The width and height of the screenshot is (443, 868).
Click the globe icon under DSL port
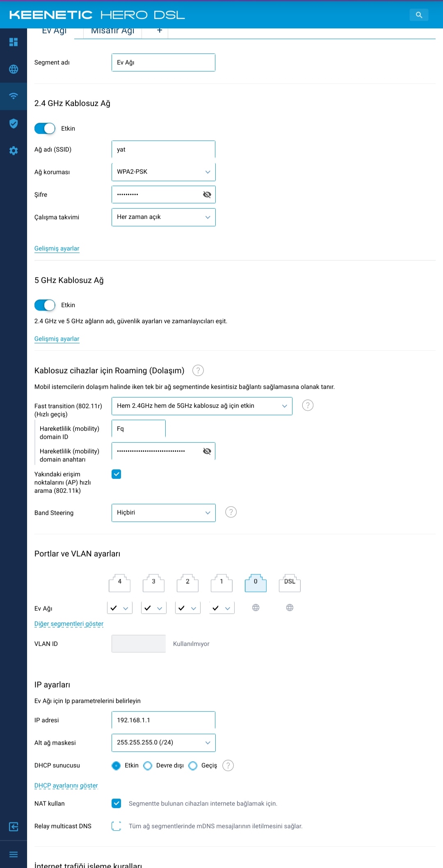290,608
